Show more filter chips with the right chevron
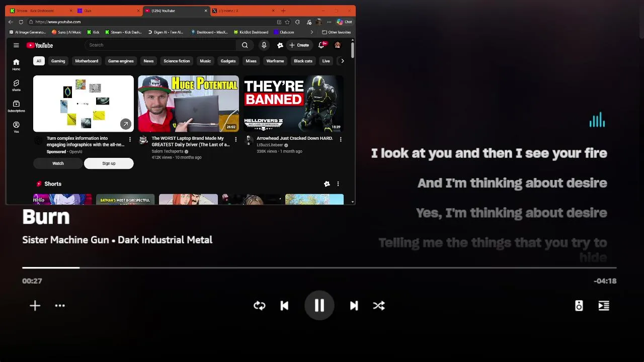The height and width of the screenshot is (362, 644). [343, 61]
